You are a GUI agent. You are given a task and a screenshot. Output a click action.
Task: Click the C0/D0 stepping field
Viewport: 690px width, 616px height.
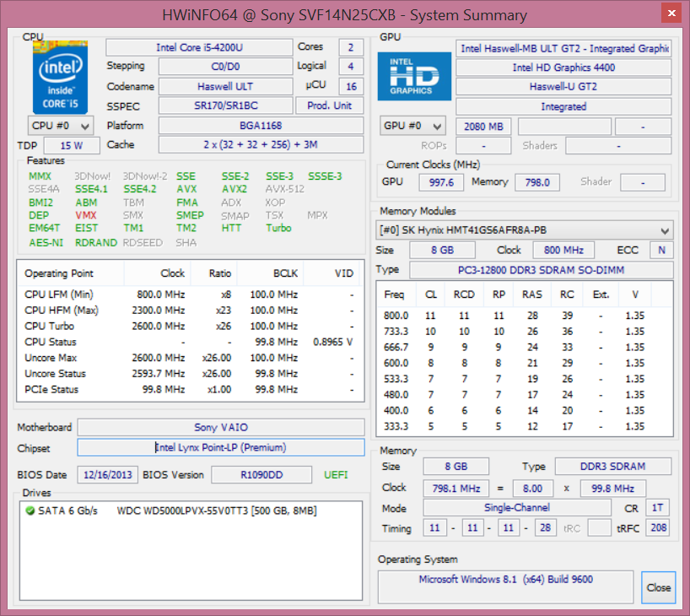click(x=225, y=67)
